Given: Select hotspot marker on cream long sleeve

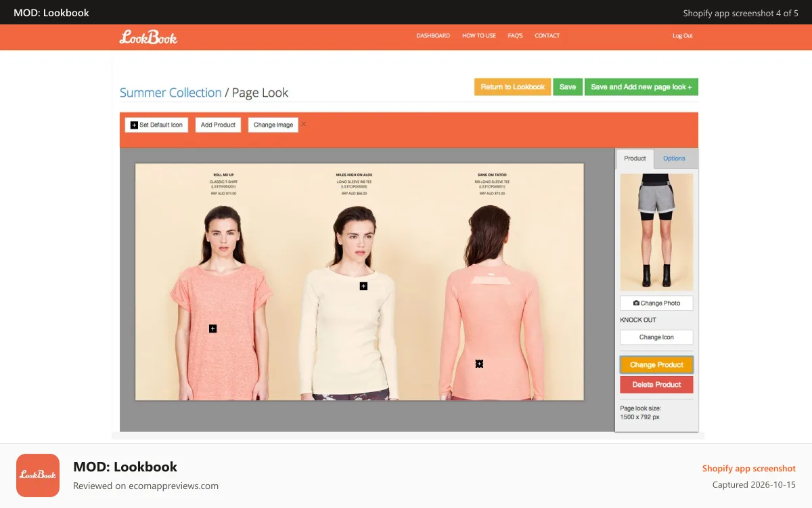Looking at the screenshot, I should click(363, 286).
